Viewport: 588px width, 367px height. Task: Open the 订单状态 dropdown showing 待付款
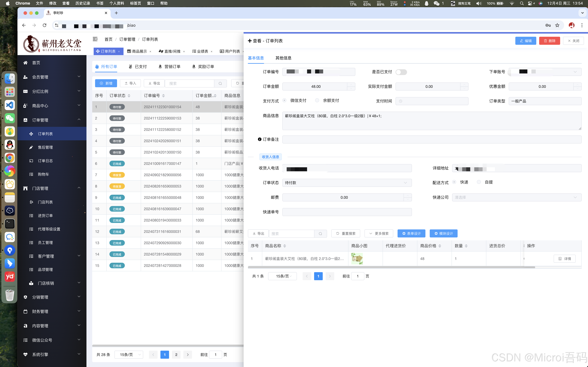point(347,183)
